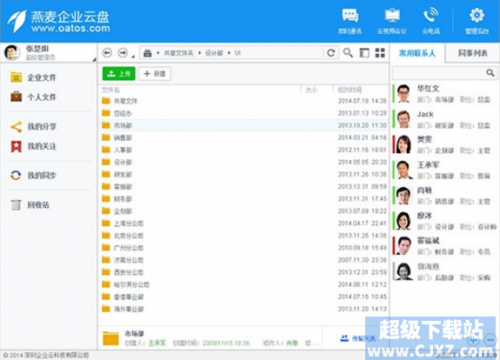Image resolution: width=500 pixels, height=360 pixels.
Task: Click the 北京分公司 folder icon
Action: coord(106,235)
